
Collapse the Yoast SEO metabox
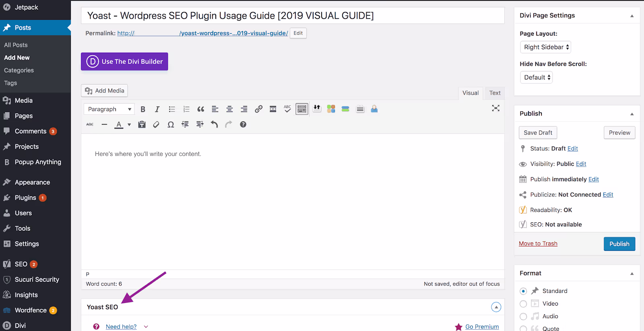tap(496, 307)
